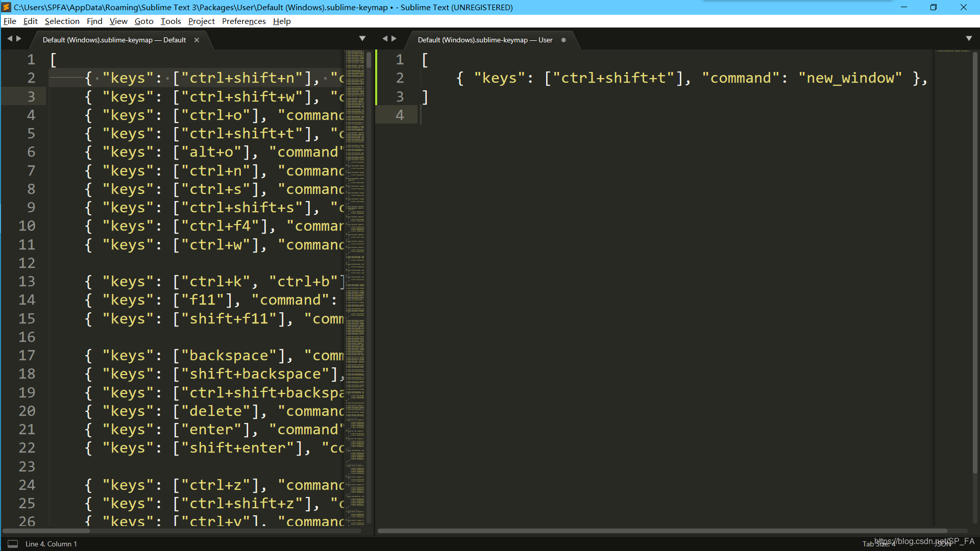This screenshot has height=551, width=980.
Task: Click the Sublime Text app icon in title bar
Action: tap(6, 7)
